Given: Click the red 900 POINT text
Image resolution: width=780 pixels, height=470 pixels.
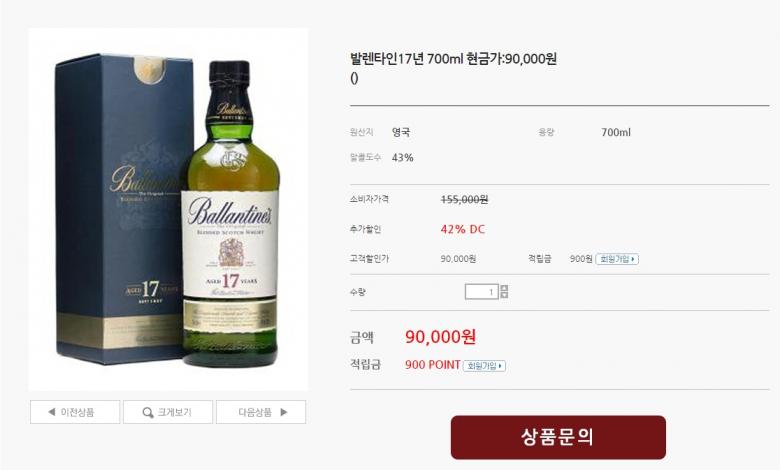Looking at the screenshot, I should (x=433, y=365).
